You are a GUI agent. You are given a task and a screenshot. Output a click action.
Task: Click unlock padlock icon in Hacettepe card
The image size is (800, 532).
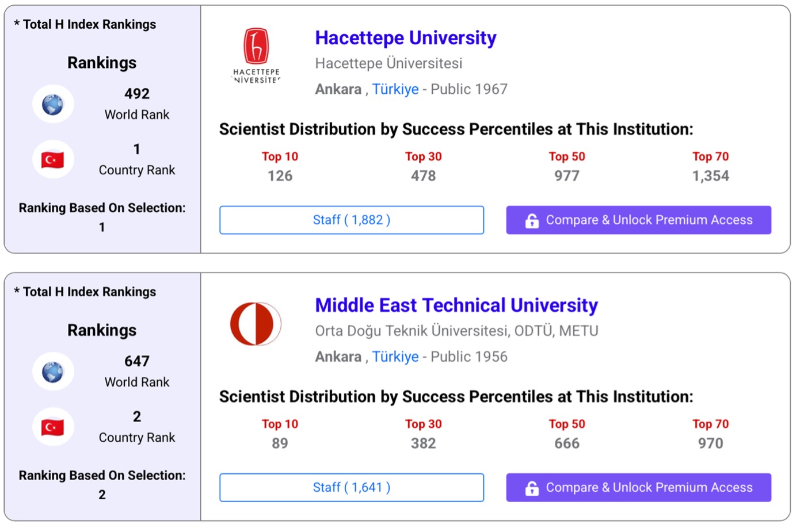point(532,220)
